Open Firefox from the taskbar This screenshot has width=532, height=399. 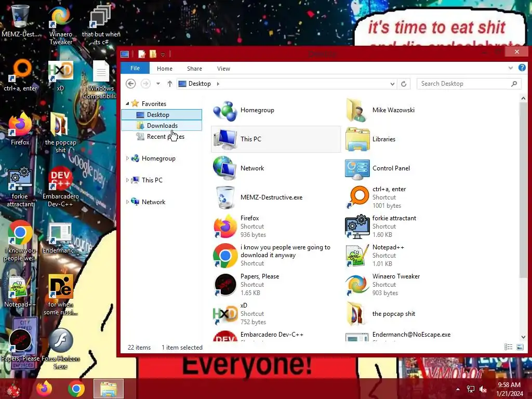tap(45, 389)
